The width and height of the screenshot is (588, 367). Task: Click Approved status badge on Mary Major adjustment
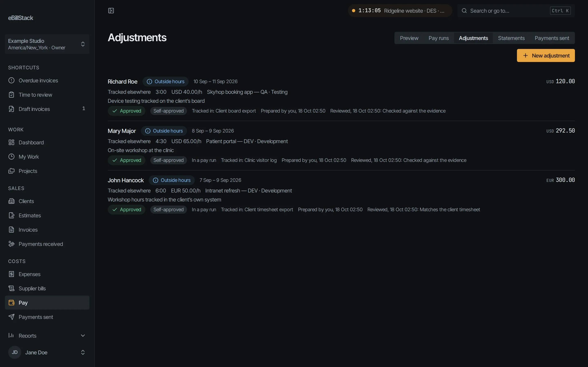coord(126,160)
